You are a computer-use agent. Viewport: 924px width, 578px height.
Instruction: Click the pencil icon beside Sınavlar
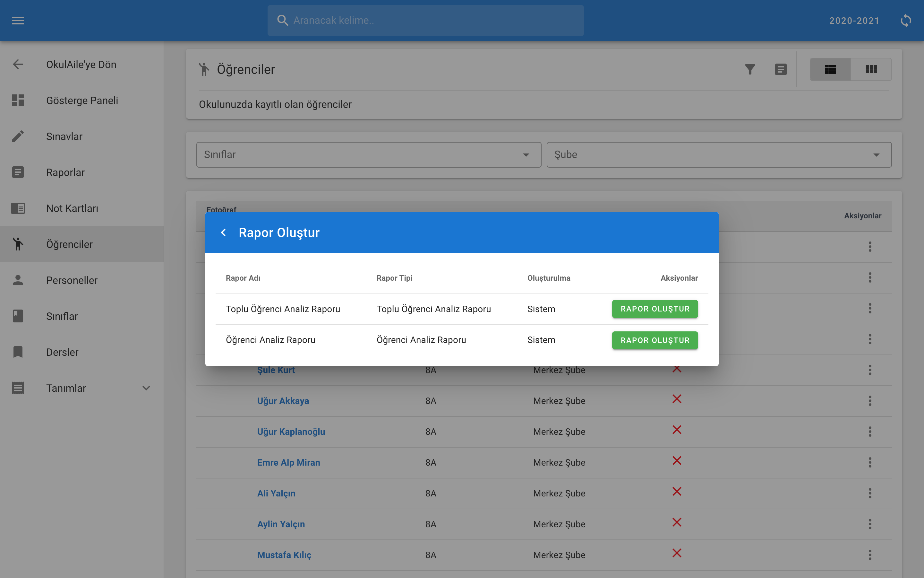pyautogui.click(x=18, y=136)
